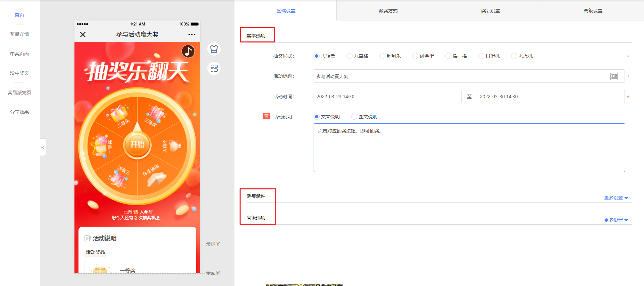The width and height of the screenshot is (644, 286).
Task: Click 活动奖品 label in phone preview
Action: [95, 252]
